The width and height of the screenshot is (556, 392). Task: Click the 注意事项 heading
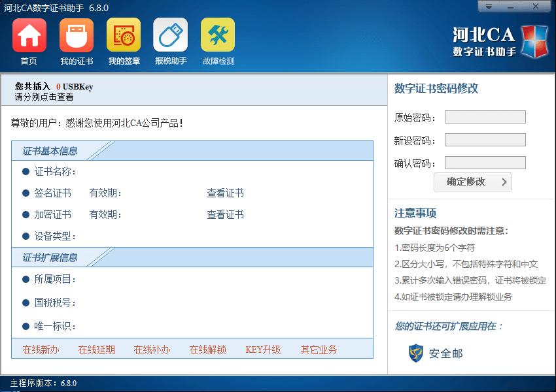pos(415,213)
